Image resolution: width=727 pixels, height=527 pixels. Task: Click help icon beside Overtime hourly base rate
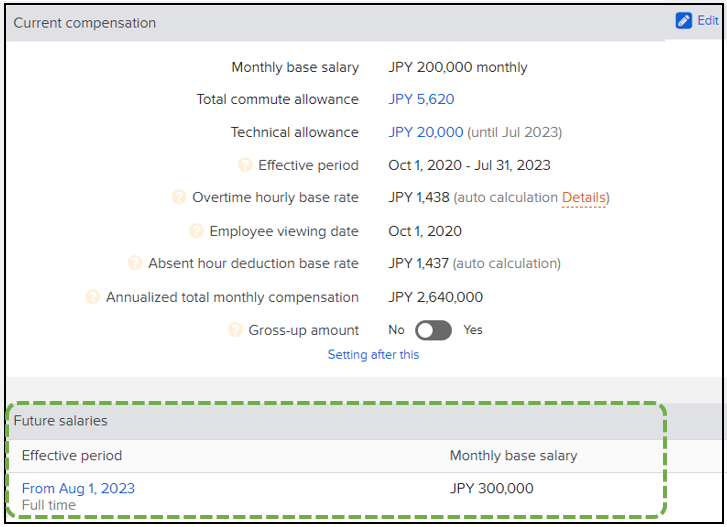(x=178, y=198)
